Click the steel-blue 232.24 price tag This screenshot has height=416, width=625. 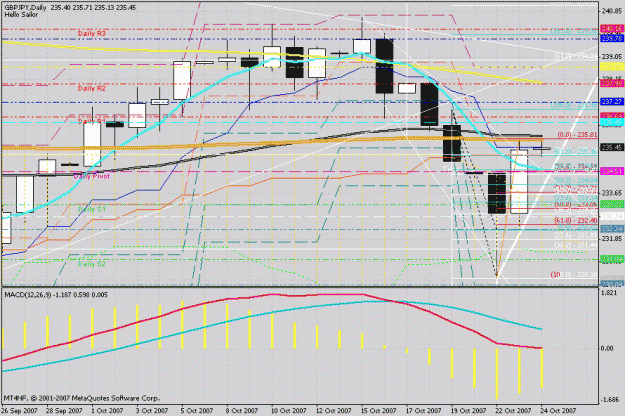pyautogui.click(x=612, y=229)
